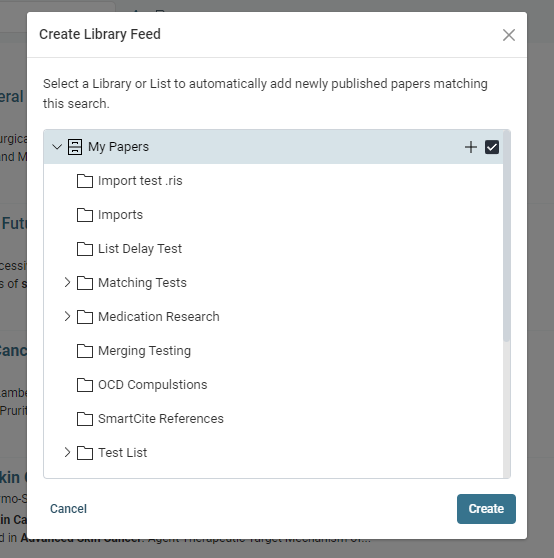The image size is (554, 558).
Task: Expand the Medication Research folder
Action: tap(67, 316)
